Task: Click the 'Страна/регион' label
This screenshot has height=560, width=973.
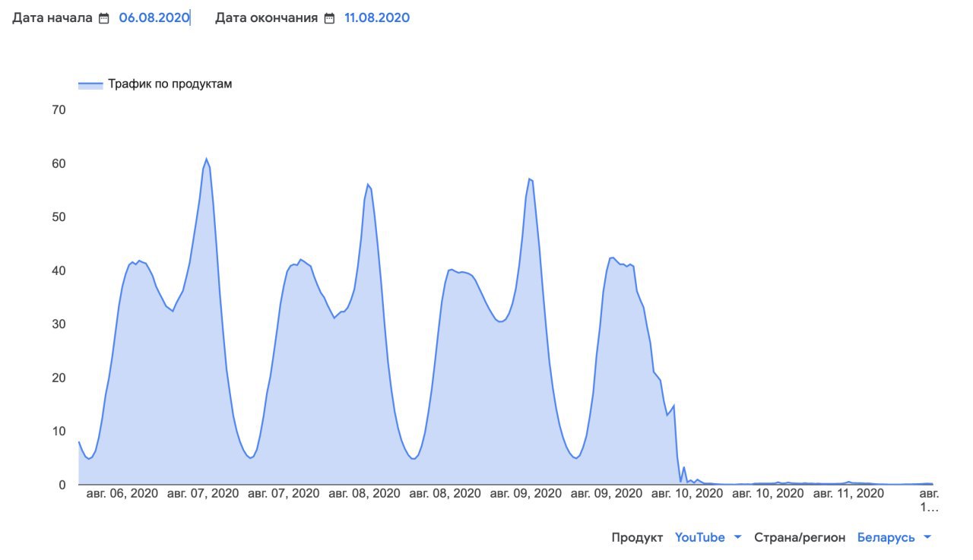Action: tap(800, 537)
